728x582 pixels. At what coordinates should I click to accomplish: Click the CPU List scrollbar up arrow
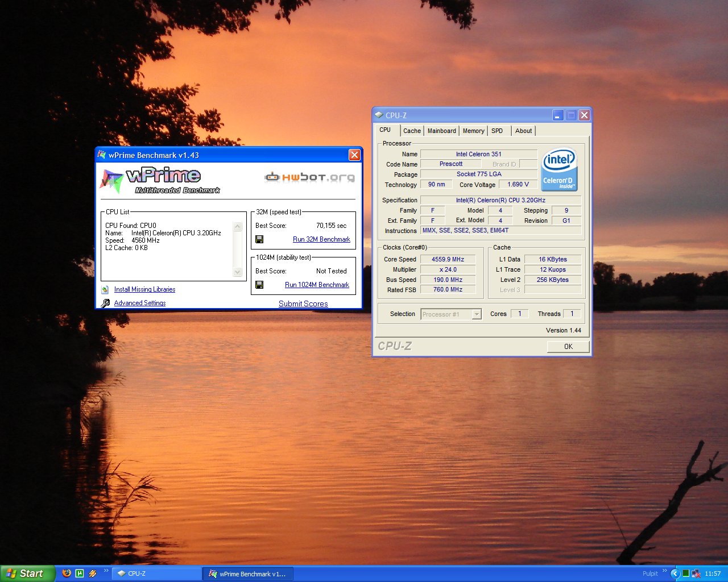click(238, 226)
